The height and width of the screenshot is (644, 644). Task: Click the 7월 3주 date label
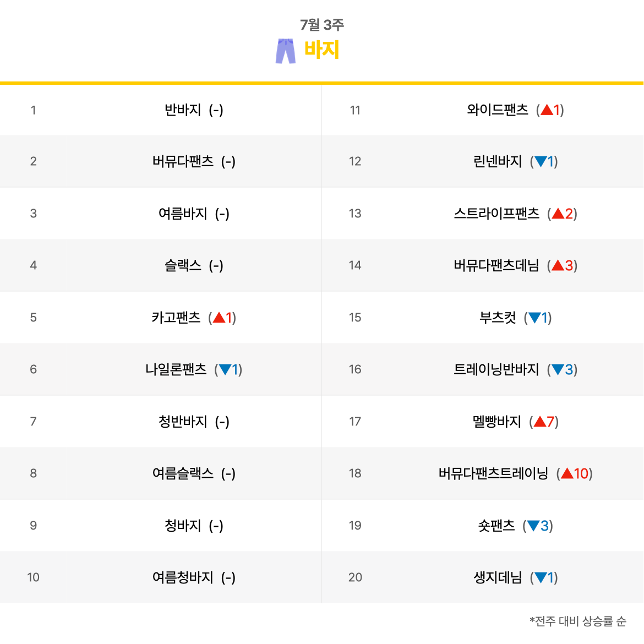coord(321,25)
